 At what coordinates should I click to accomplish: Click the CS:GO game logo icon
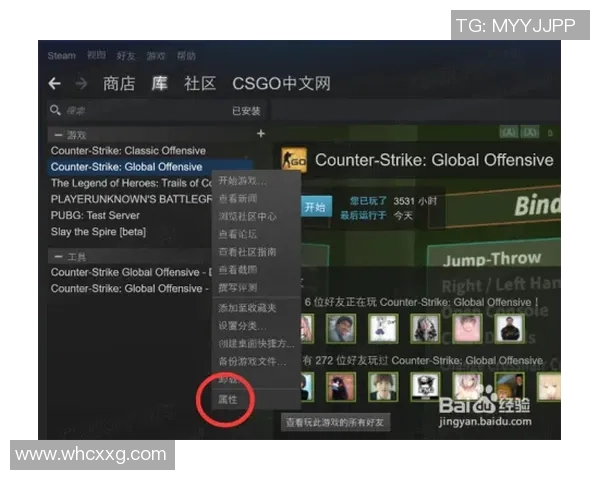pos(294,160)
